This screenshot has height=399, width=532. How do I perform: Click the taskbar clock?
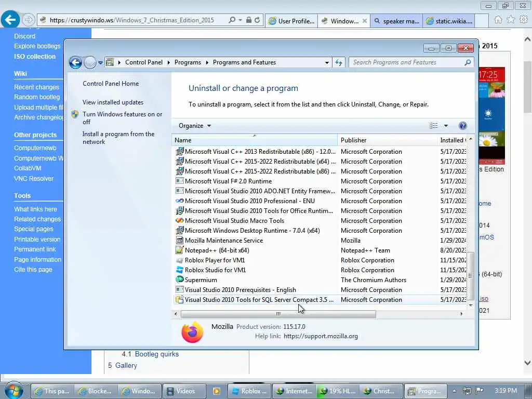506,391
